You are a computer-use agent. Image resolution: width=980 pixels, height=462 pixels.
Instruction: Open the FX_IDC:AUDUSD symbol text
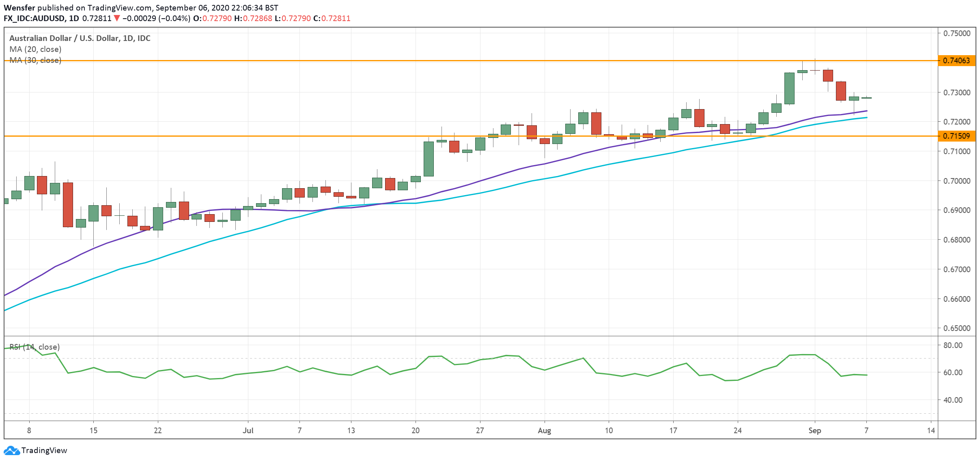(34, 18)
